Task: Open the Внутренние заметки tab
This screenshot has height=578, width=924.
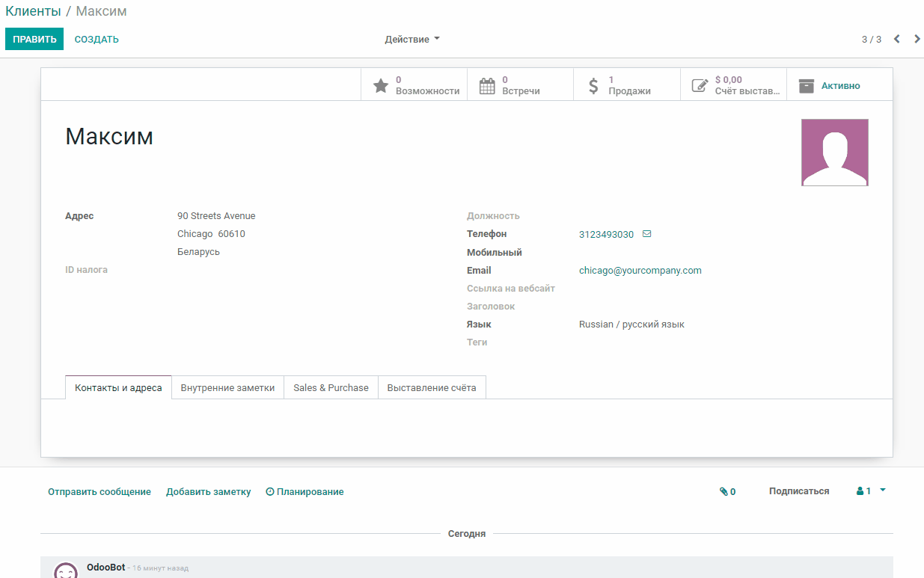Action: (227, 387)
